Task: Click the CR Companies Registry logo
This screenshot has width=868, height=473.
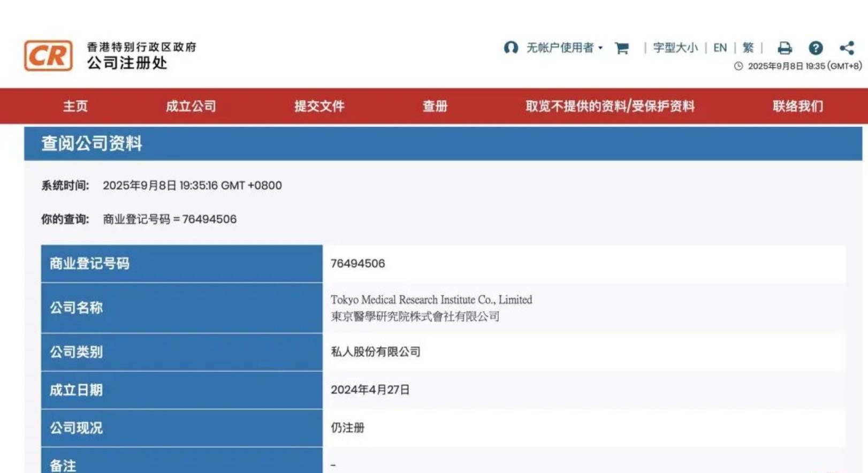Action: [x=48, y=56]
